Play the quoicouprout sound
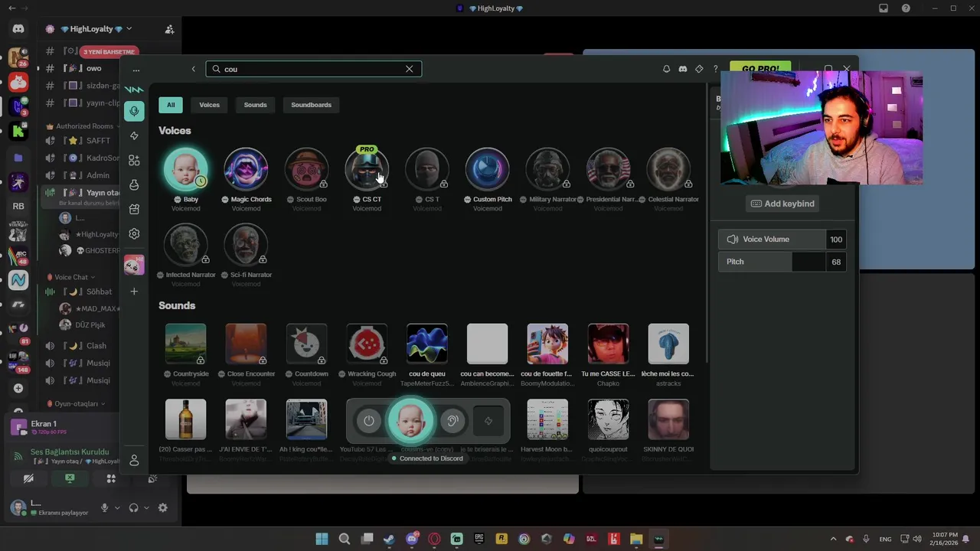Screen dimensions: 980x551 coord(608,419)
